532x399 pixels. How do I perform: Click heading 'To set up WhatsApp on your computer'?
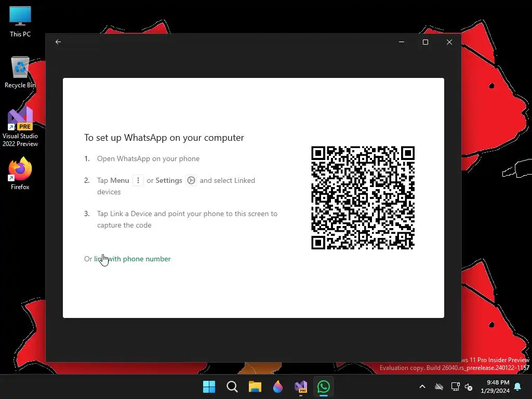pos(164,138)
